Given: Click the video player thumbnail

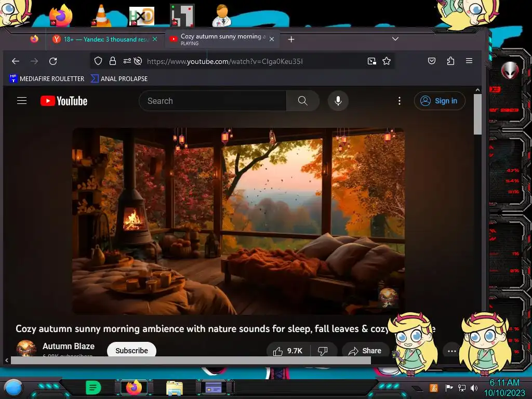Looking at the screenshot, I should [x=238, y=221].
